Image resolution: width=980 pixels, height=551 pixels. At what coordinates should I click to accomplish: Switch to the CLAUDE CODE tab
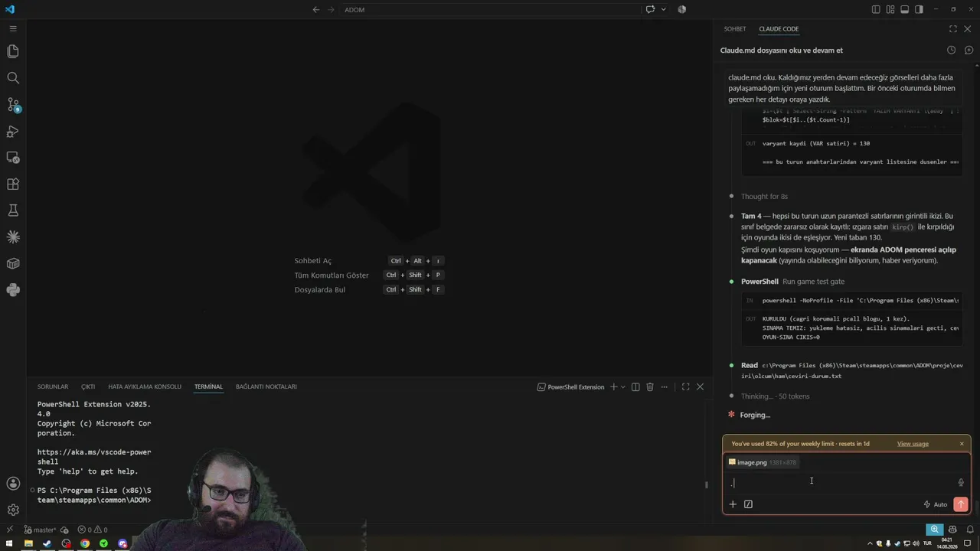point(779,29)
